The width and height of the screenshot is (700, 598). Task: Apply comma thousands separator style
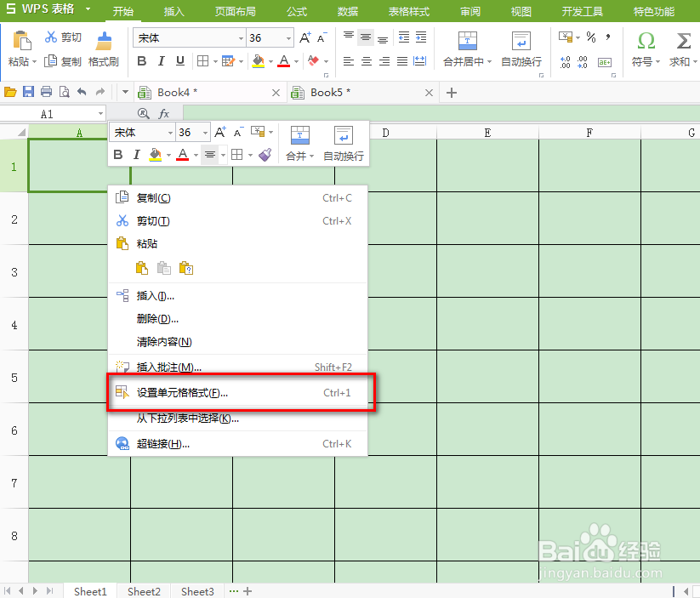click(x=608, y=37)
